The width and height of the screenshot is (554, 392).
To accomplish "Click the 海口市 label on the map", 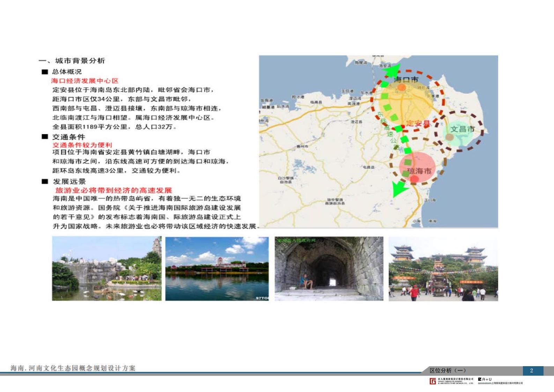I will pos(406,80).
